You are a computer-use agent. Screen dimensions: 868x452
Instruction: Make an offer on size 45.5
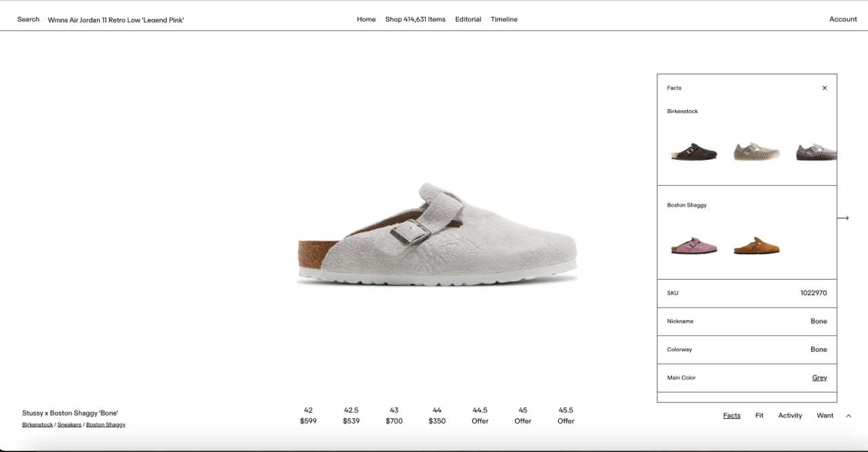click(x=566, y=415)
